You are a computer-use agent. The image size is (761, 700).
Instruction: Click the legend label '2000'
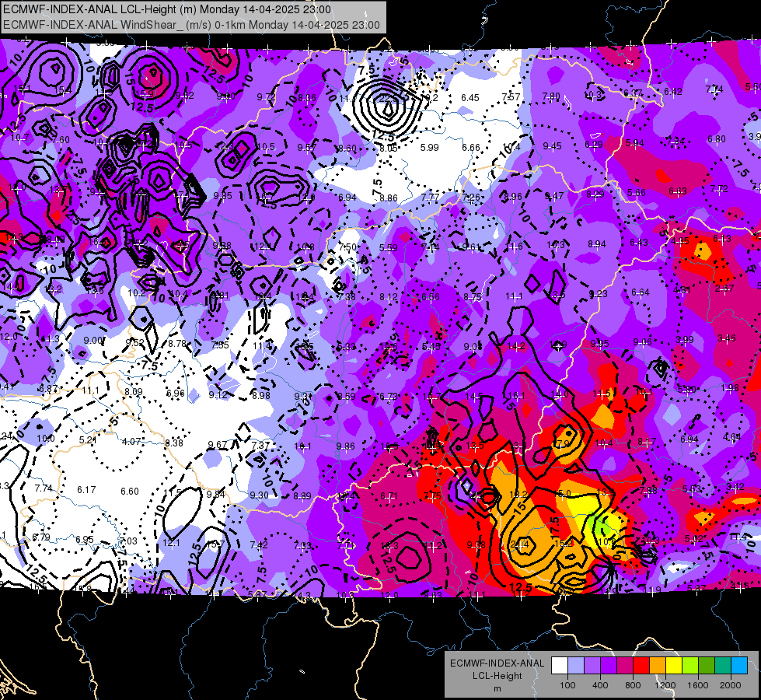(x=731, y=685)
